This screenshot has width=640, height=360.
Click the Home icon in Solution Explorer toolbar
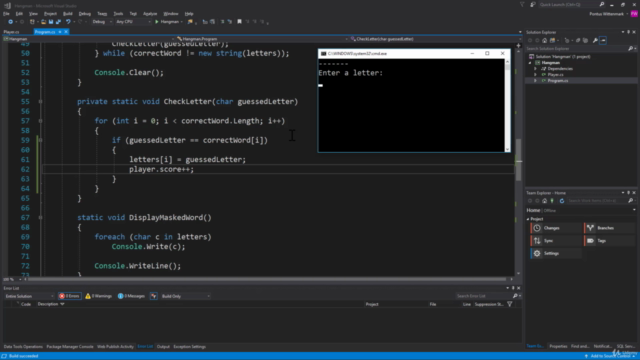point(544,40)
